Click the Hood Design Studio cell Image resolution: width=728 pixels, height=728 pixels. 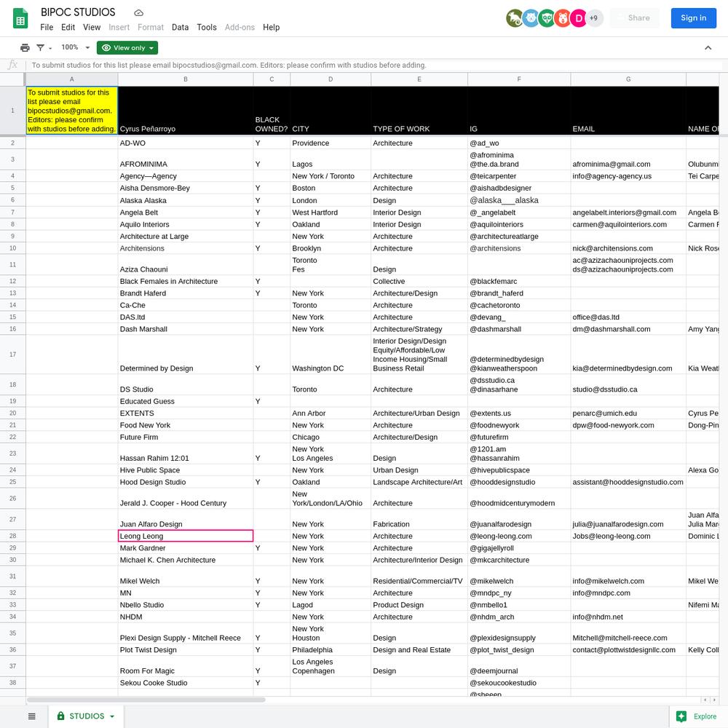pyautogui.click(x=186, y=483)
